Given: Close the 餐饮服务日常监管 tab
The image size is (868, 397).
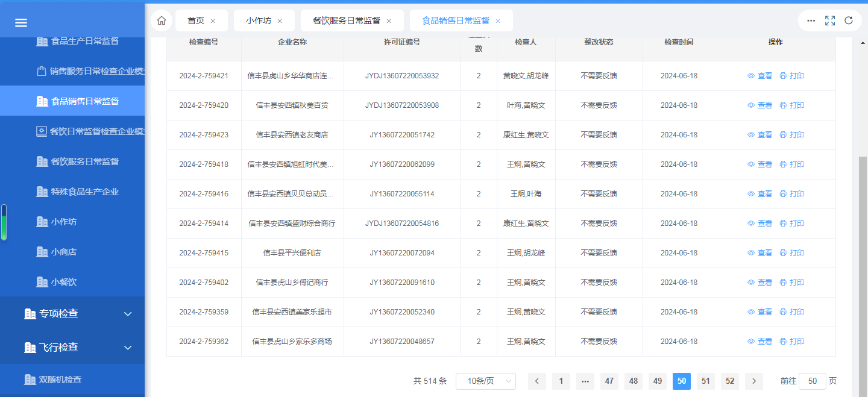Looking at the screenshot, I should coord(389,21).
